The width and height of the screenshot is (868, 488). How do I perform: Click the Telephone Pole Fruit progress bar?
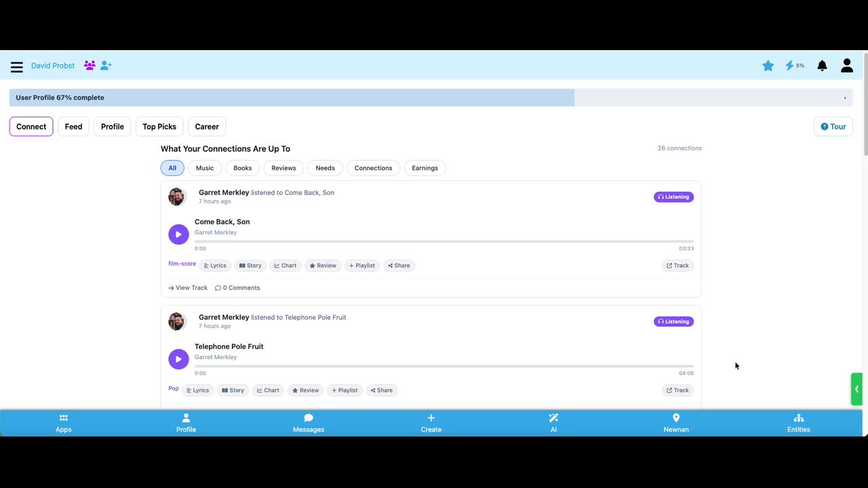point(444,366)
